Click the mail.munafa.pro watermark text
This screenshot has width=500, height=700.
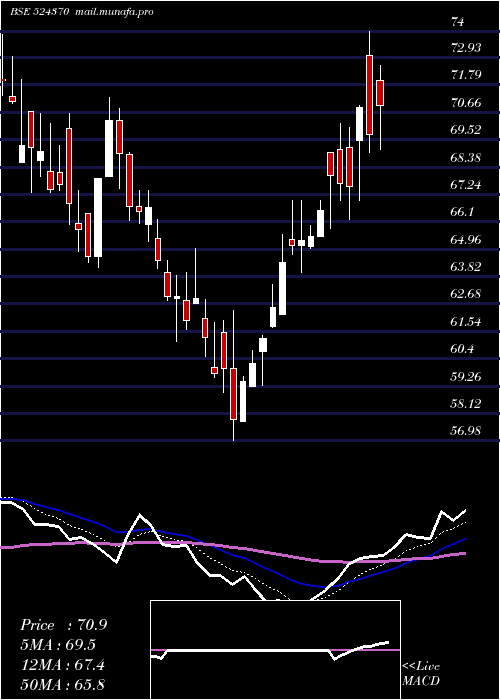coord(114,12)
